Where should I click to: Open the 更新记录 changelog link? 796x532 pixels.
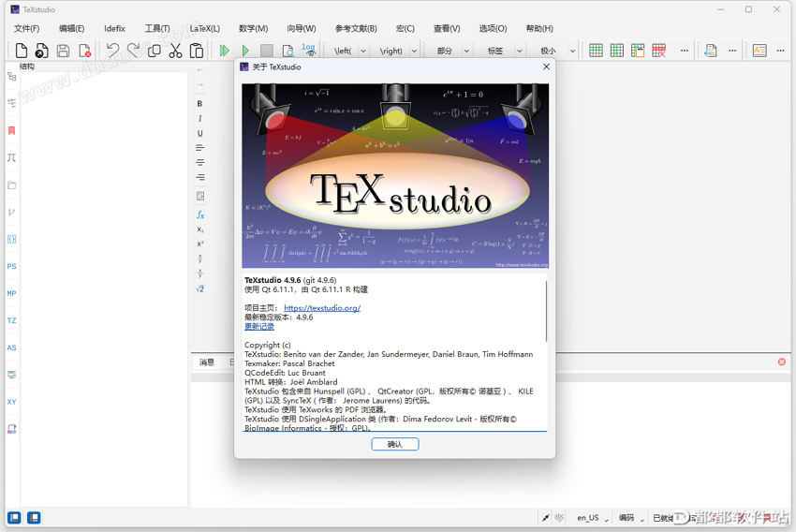[259, 326]
